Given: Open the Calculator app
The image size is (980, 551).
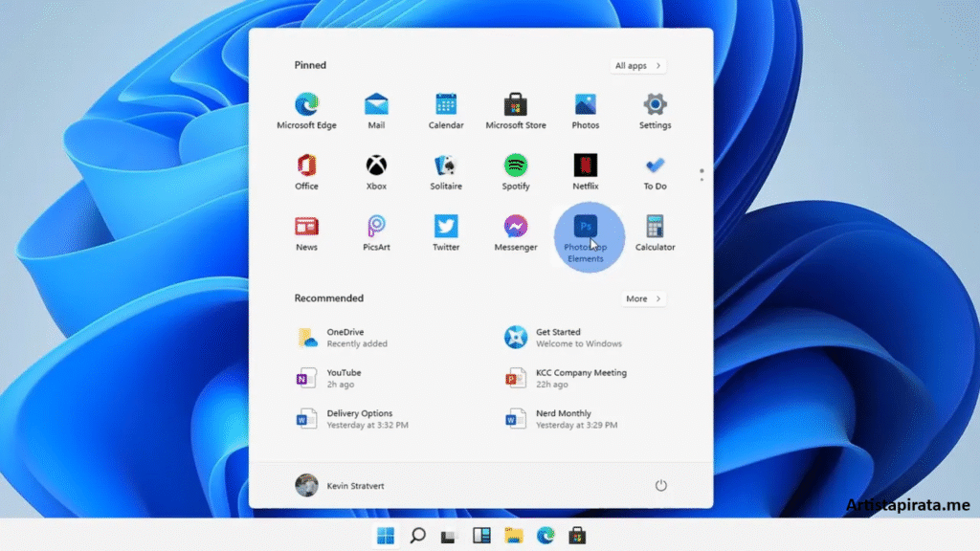Looking at the screenshot, I should pyautogui.click(x=655, y=228).
